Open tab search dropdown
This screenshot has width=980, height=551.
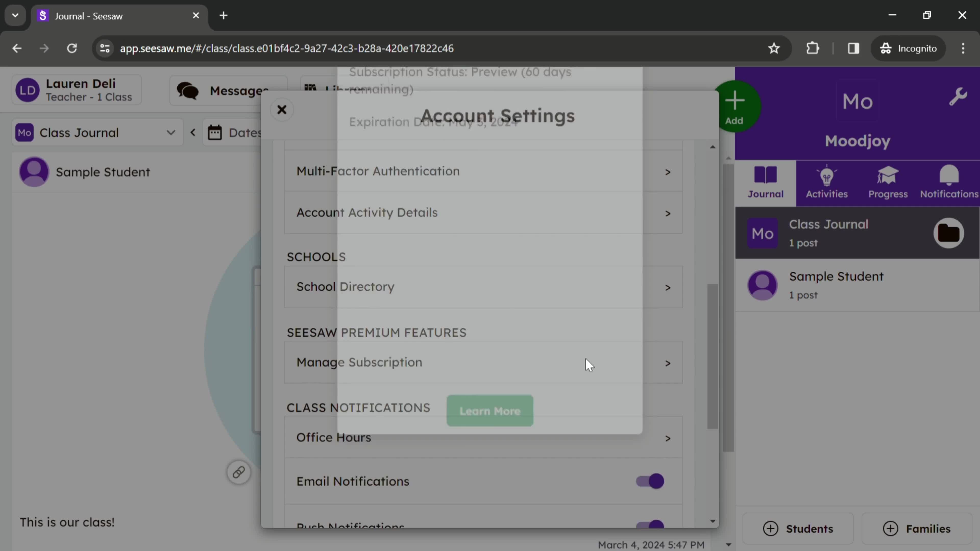[15, 16]
